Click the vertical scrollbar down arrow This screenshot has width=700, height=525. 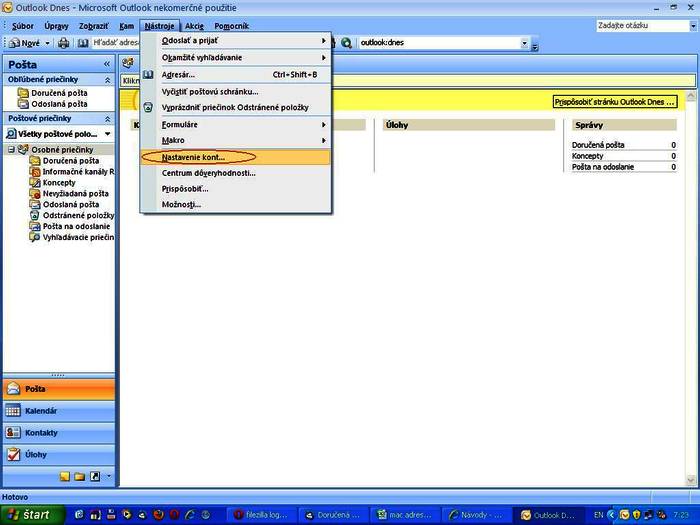[691, 481]
